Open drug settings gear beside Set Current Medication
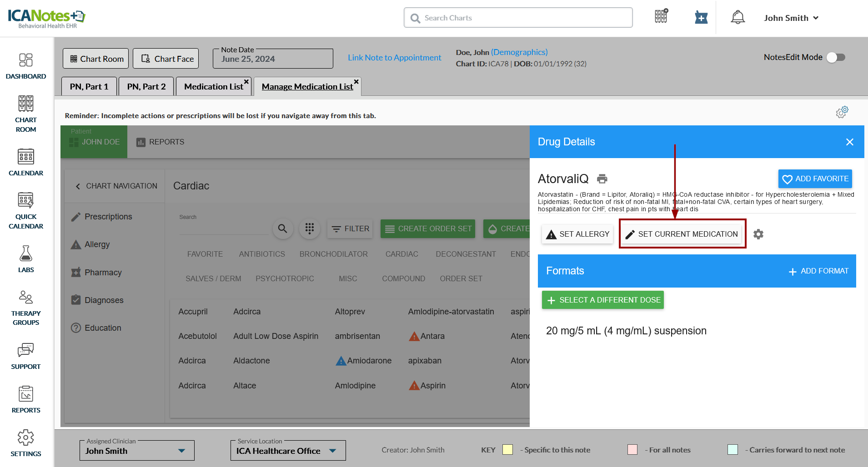Screen dimensions: 868x467 coord(758,234)
